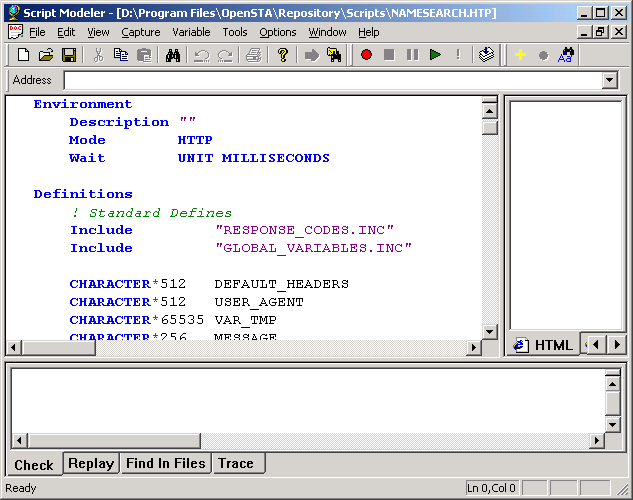Click the VAR_TMP variable name
Screen dimensions: 633x500
[x=245, y=320]
